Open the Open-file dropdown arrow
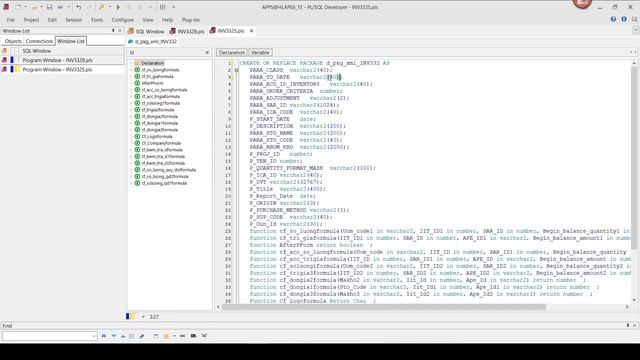640x360 pixels. 41,7
